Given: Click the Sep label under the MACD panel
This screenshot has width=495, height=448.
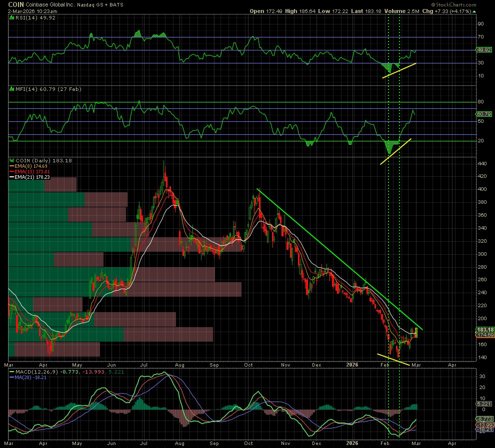Looking at the screenshot, I should click(x=214, y=443).
